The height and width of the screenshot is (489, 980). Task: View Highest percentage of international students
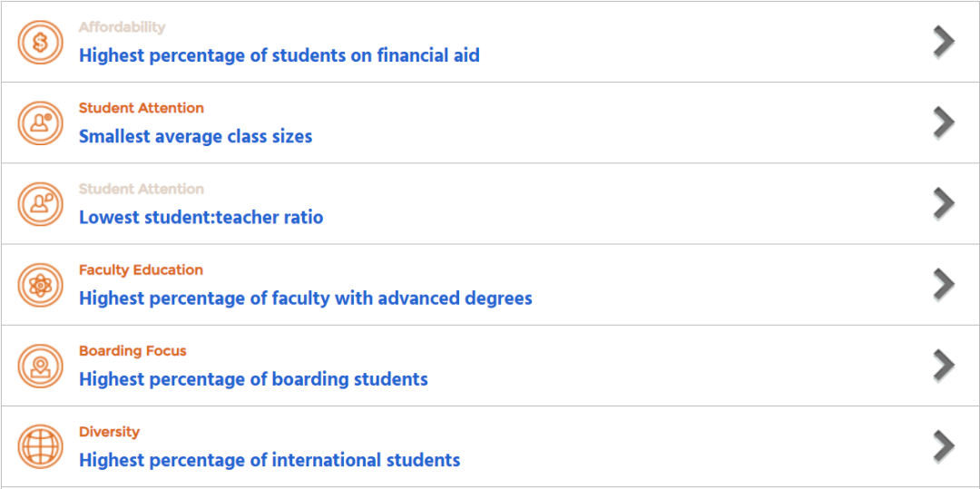[x=269, y=460]
